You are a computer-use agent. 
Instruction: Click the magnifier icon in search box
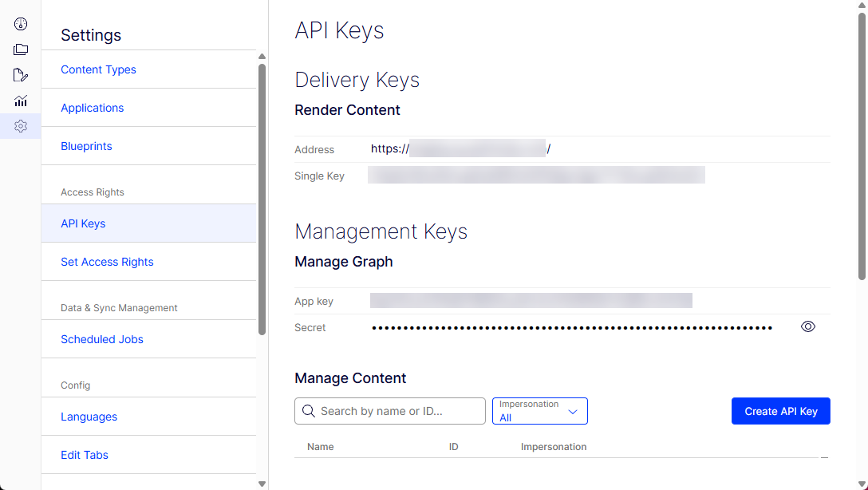(x=309, y=411)
